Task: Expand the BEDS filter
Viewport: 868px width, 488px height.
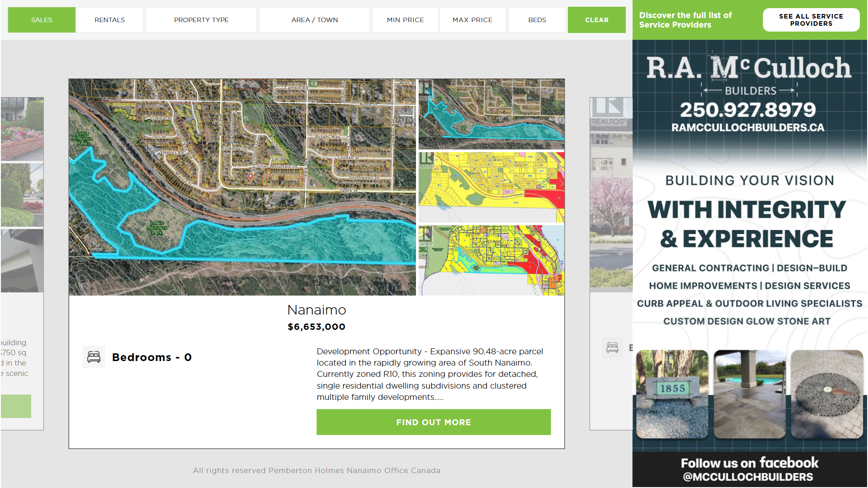Action: [537, 20]
